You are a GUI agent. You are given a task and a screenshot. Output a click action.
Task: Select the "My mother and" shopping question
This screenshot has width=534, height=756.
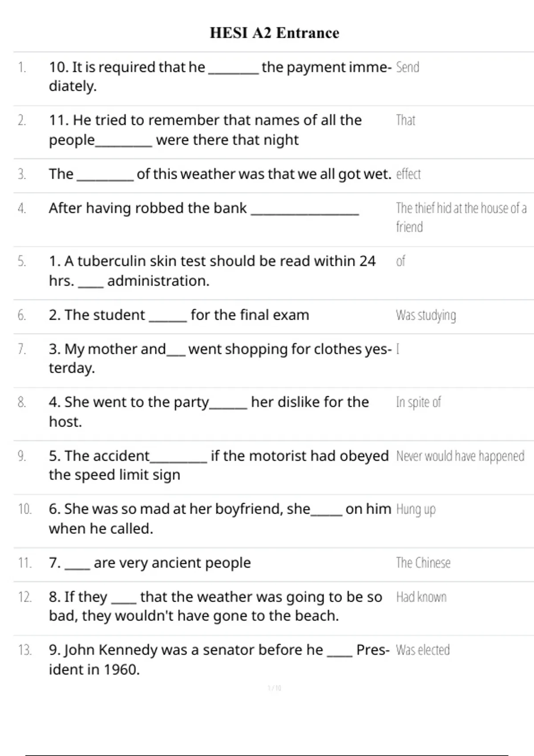[x=220, y=358]
